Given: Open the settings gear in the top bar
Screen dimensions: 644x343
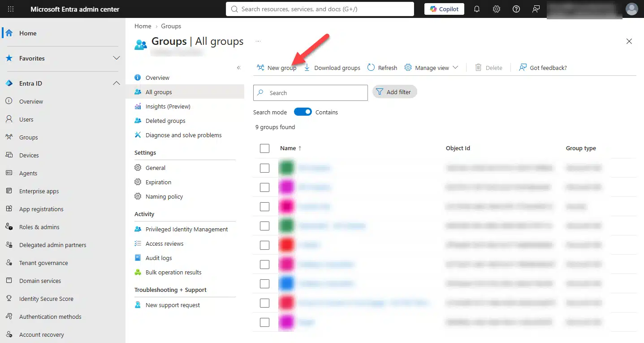Looking at the screenshot, I should pos(497,9).
